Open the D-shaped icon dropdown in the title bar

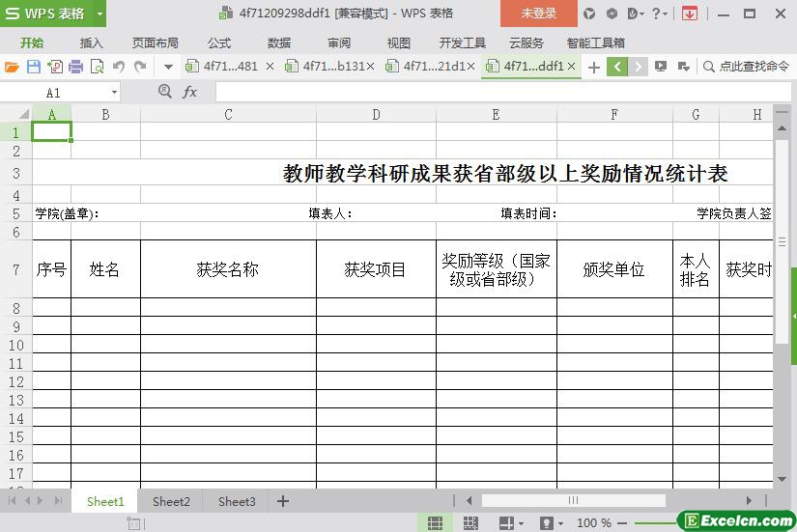pos(636,14)
